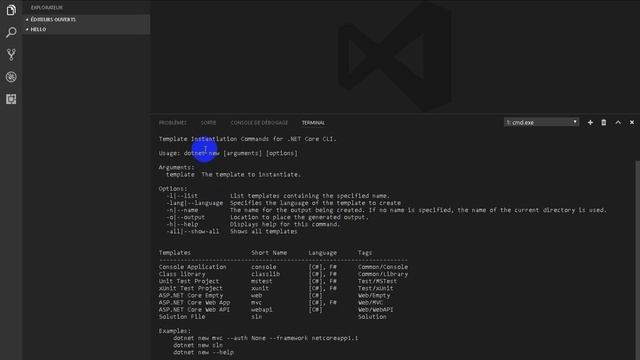Switch to the PROBLÈMES tab

coord(173,123)
